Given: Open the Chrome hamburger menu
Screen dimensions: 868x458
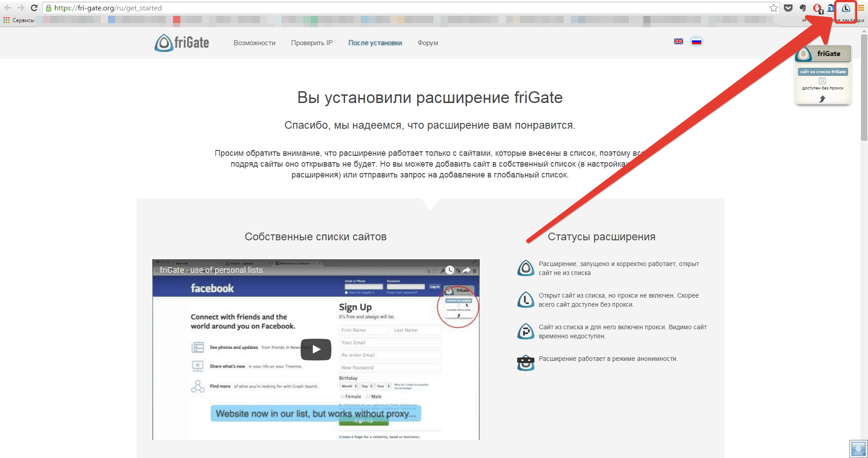Looking at the screenshot, I should point(861,8).
